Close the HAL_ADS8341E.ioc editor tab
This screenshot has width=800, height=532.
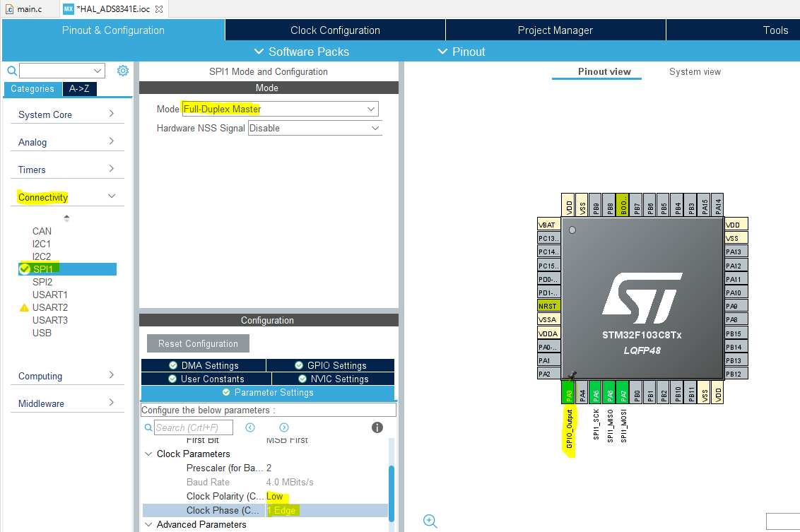tap(159, 9)
